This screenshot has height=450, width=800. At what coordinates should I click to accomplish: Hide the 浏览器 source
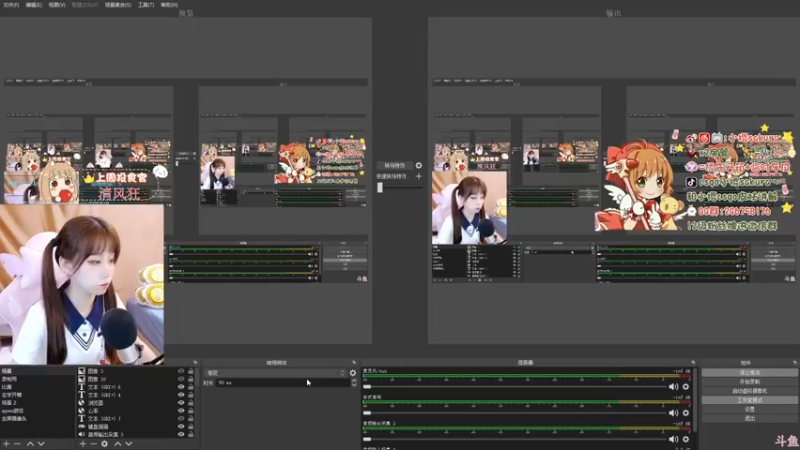(181, 403)
